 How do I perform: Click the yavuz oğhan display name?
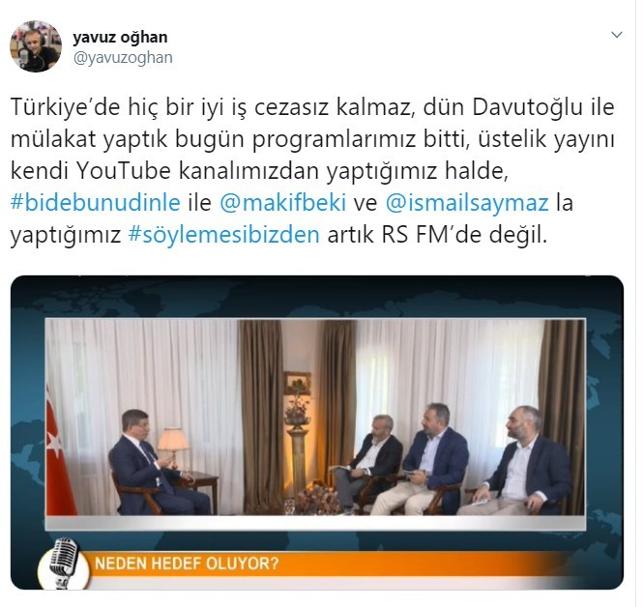coord(120,37)
